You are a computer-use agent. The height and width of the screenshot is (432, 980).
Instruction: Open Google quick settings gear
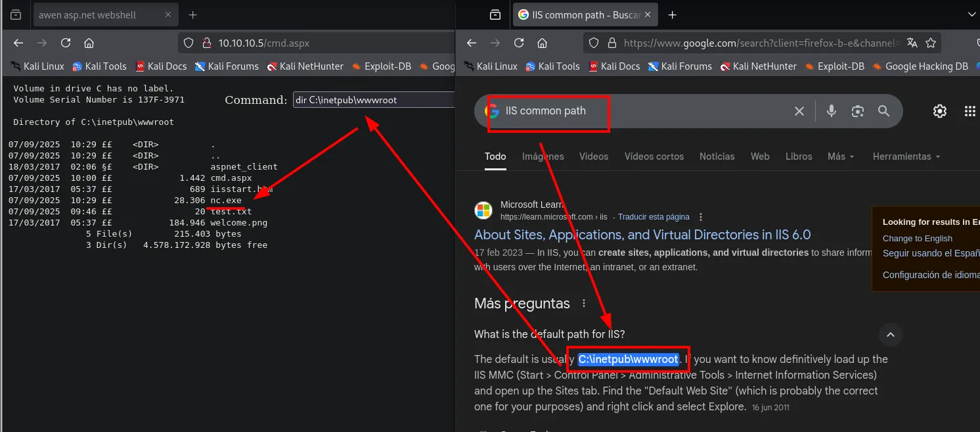pos(940,111)
